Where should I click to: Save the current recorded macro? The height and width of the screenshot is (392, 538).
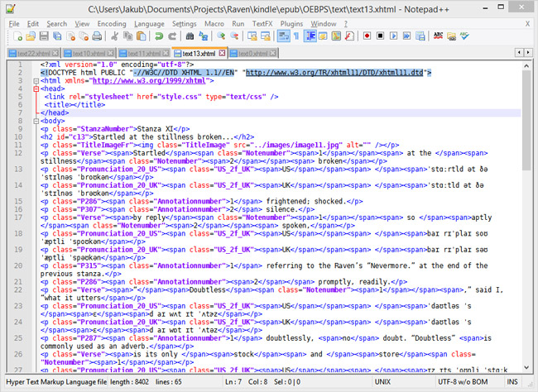pyautogui.click(x=420, y=36)
